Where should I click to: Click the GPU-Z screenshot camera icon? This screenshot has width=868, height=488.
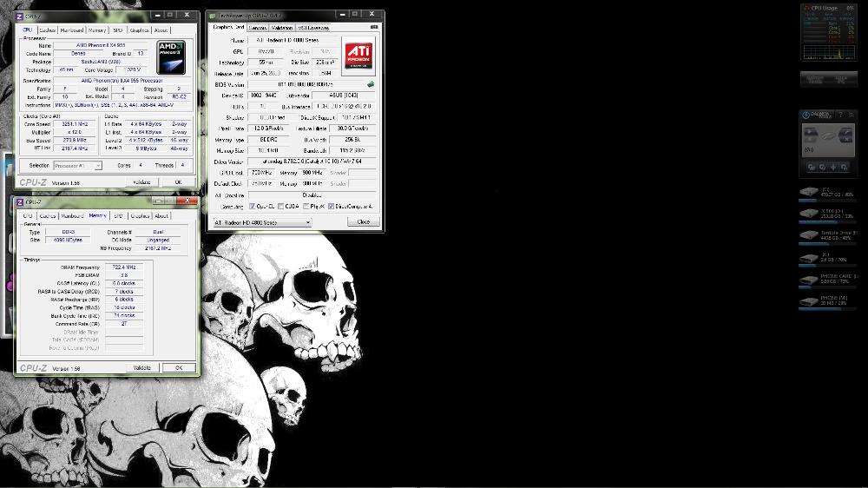(x=374, y=27)
